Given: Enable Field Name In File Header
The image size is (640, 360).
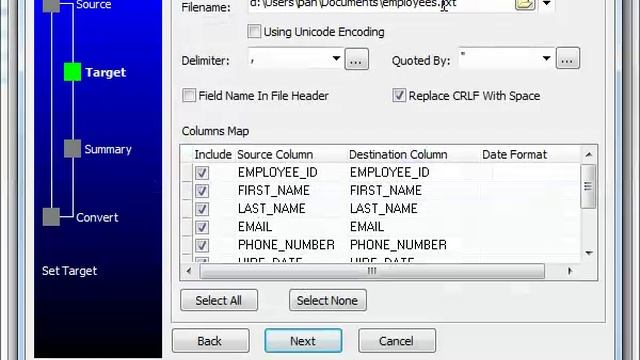Looking at the screenshot, I should (x=189, y=96).
